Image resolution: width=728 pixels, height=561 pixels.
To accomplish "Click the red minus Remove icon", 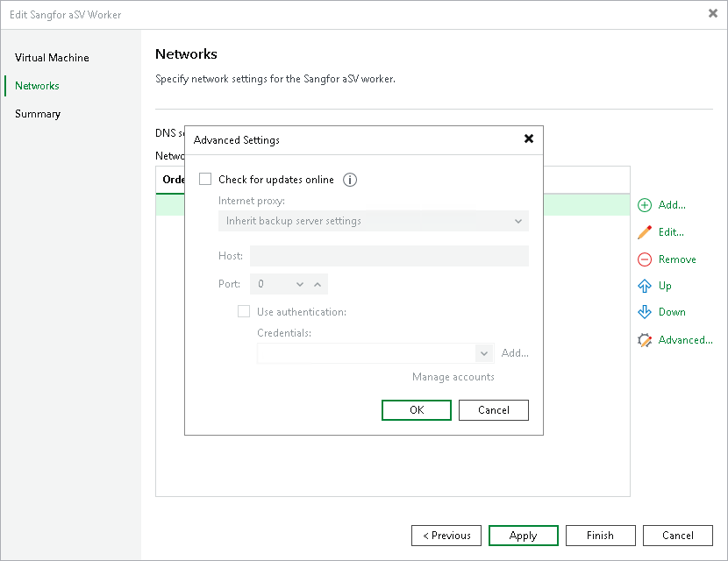I will click(x=645, y=259).
